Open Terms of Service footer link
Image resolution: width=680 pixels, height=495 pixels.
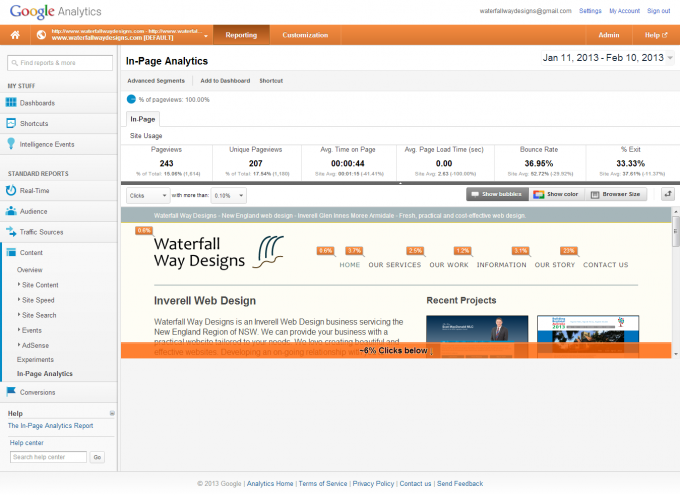click(323, 483)
